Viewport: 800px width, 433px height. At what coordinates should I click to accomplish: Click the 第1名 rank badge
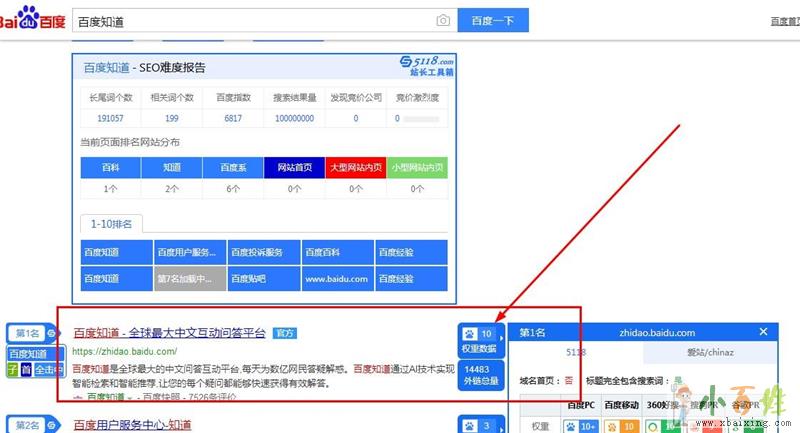28,332
